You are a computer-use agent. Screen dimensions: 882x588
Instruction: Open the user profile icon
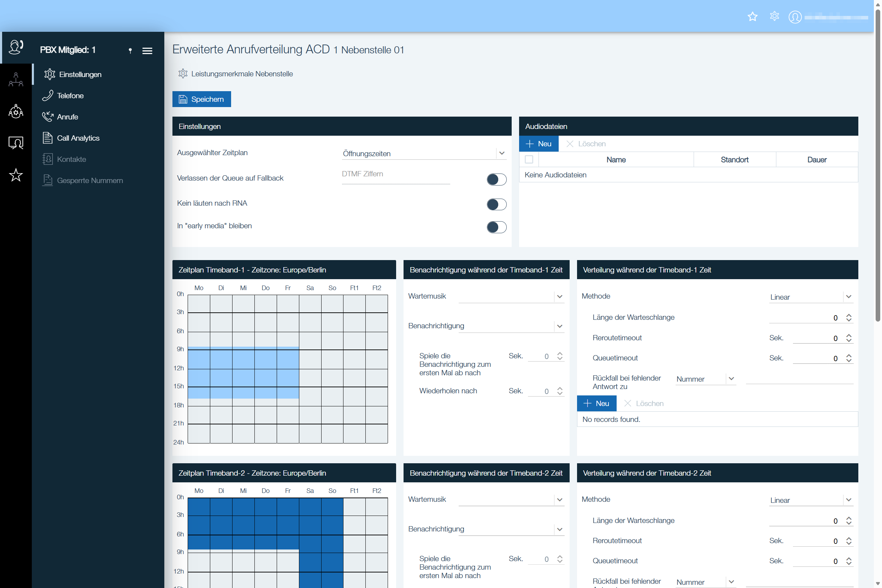tap(795, 17)
